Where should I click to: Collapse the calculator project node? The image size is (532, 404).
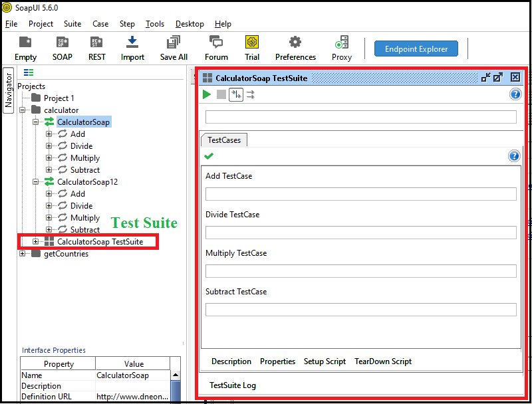[23, 110]
